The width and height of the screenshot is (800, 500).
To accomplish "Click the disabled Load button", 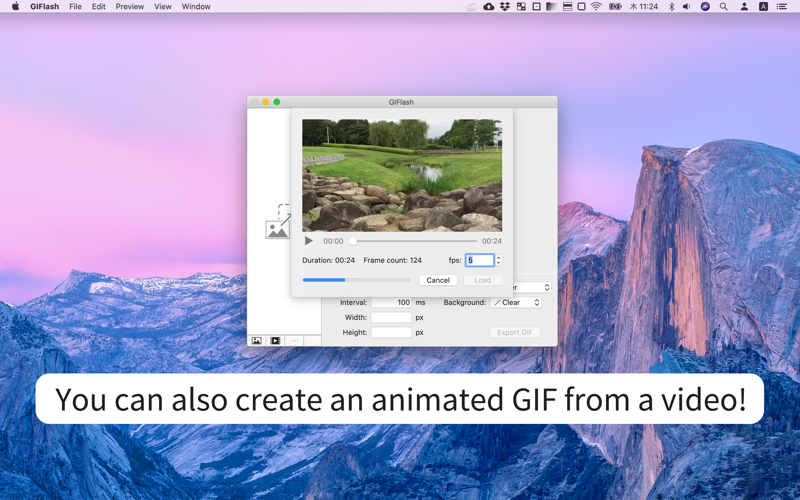I will coord(482,280).
